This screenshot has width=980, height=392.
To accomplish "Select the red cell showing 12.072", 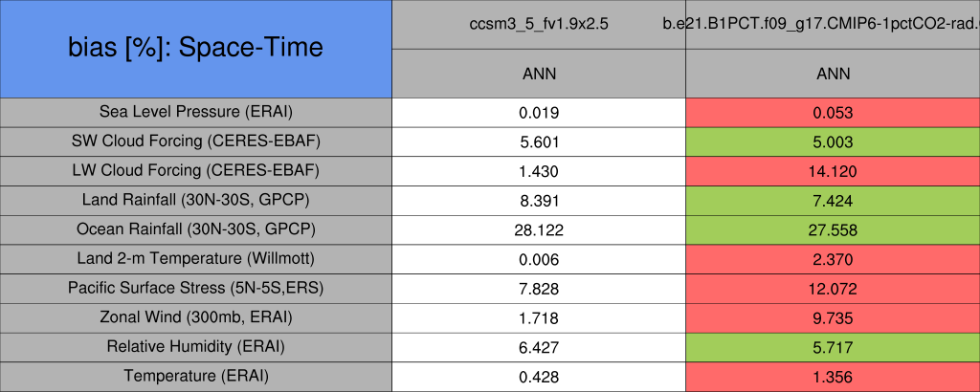I will tap(833, 289).
